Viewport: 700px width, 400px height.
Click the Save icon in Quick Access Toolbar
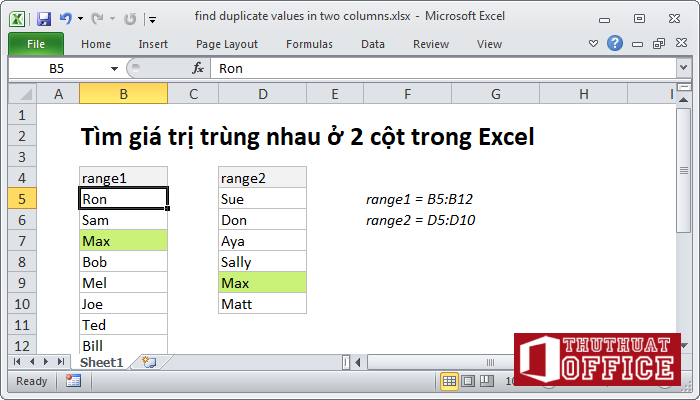click(43, 18)
